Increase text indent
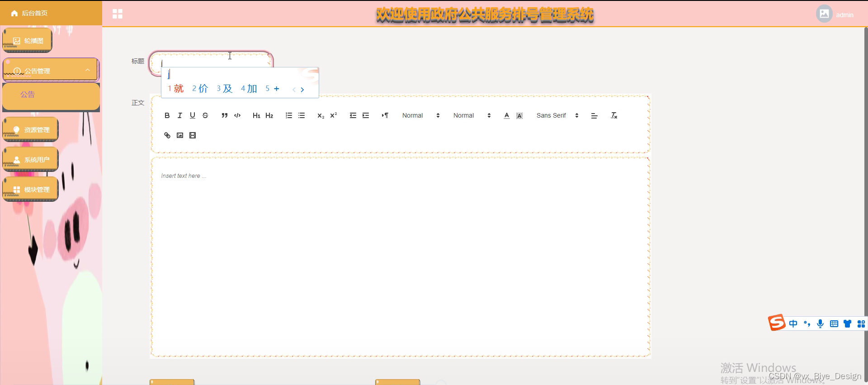 click(x=366, y=115)
